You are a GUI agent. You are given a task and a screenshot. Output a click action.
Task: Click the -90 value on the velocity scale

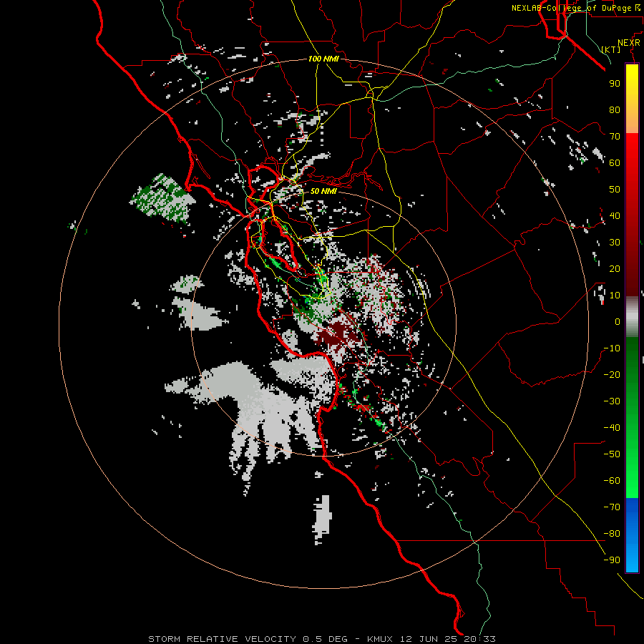(x=612, y=560)
